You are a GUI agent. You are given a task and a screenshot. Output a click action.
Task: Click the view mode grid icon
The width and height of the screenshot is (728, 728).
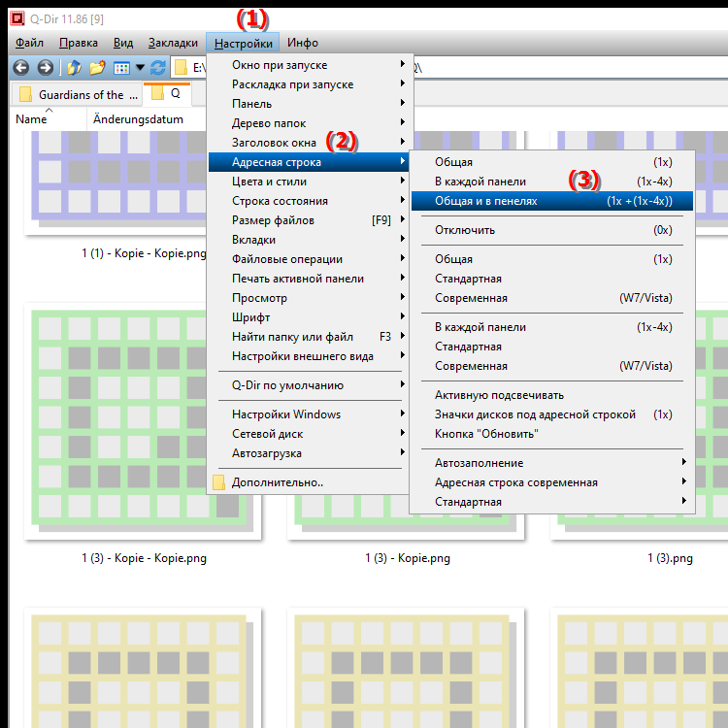tap(121, 68)
